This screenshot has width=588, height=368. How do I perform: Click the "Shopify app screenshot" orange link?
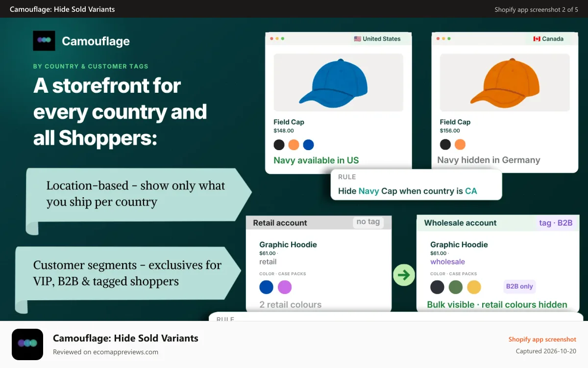click(542, 340)
